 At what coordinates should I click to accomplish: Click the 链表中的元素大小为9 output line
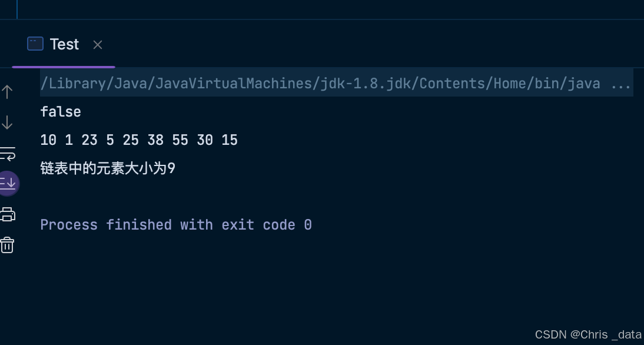[108, 168]
